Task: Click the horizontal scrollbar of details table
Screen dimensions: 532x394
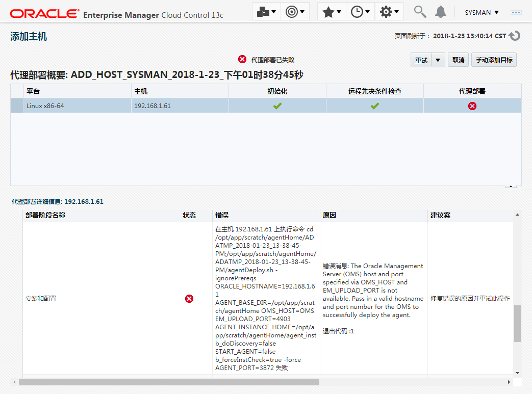Action: [168, 382]
